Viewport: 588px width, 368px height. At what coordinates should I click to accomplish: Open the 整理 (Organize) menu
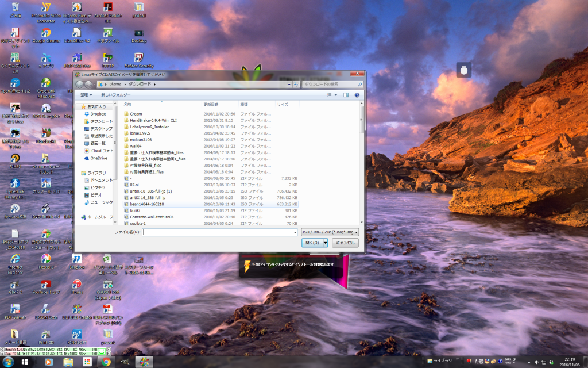tap(86, 94)
